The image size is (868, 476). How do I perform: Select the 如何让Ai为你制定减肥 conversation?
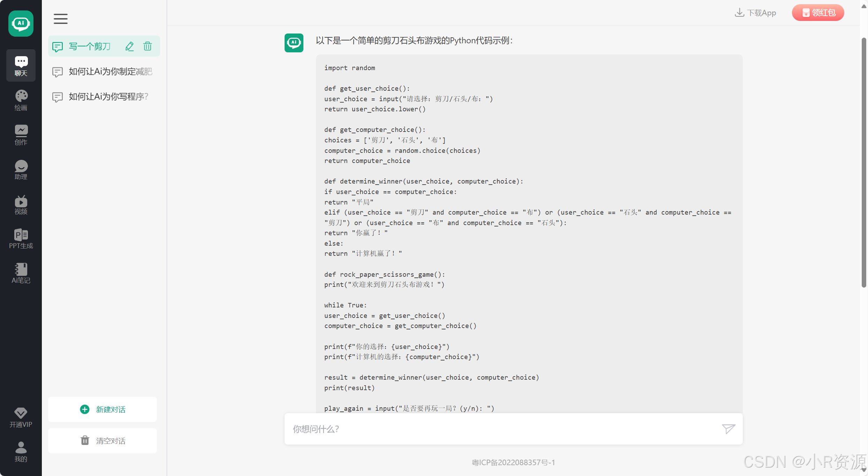point(104,72)
